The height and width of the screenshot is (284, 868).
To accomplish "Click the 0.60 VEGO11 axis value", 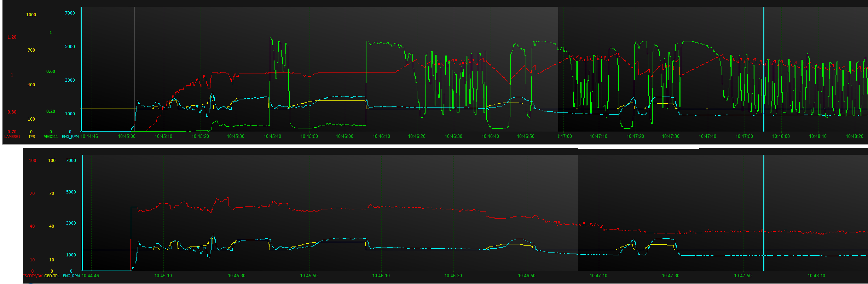I will point(51,71).
